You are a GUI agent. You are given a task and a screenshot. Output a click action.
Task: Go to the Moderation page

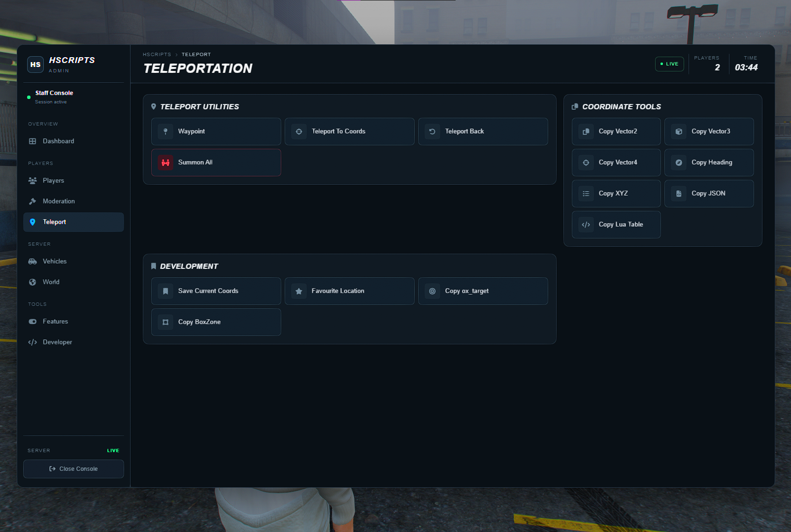73,201
